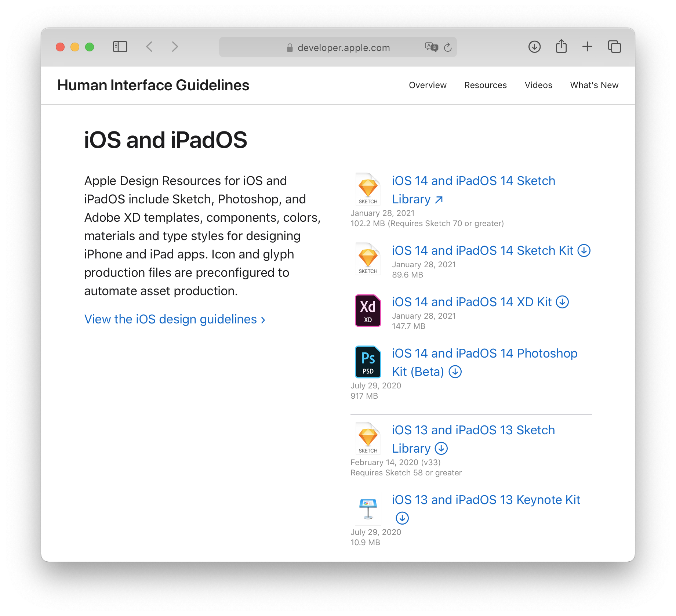Open the Resources nav item
Image resolution: width=676 pixels, height=616 pixels.
[x=485, y=85]
